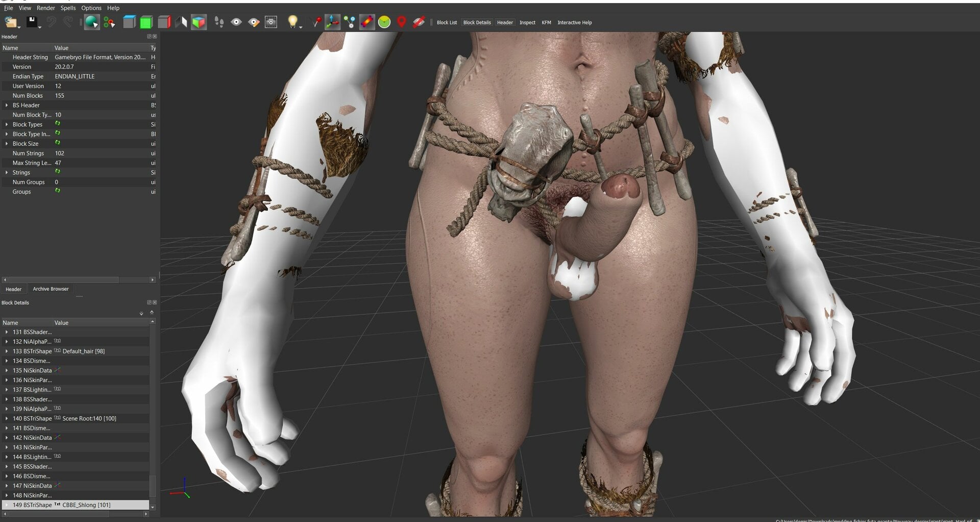980x522 pixels.
Task: Open the lighting lightbulb settings
Action: [x=293, y=22]
